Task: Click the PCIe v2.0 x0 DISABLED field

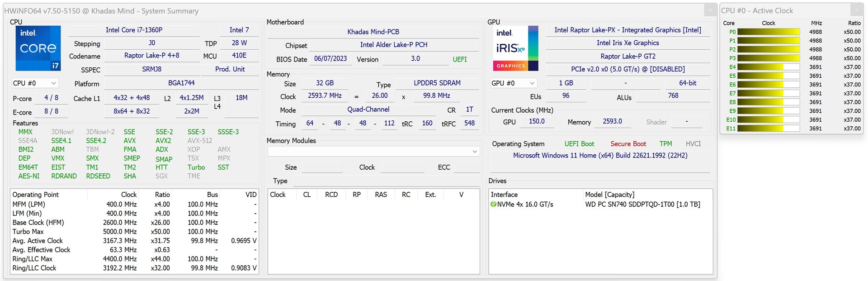Action: tap(628, 69)
